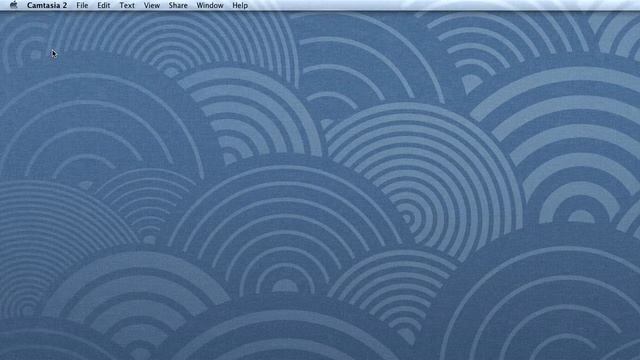Open the Apple menu
The image size is (640, 360).
(13, 5)
